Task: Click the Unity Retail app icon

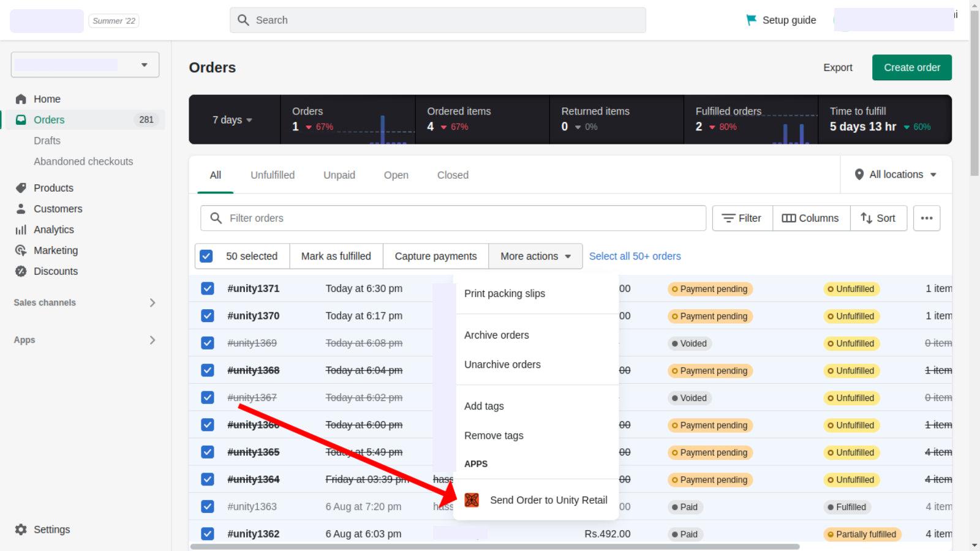Action: click(472, 500)
